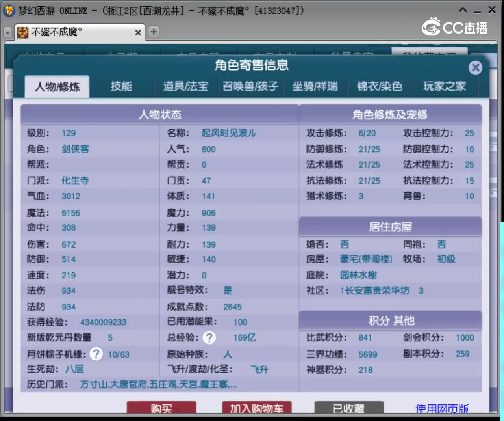This screenshot has width=504, height=421.
Task: Click 居住房屋 section header
Action: 390,227
